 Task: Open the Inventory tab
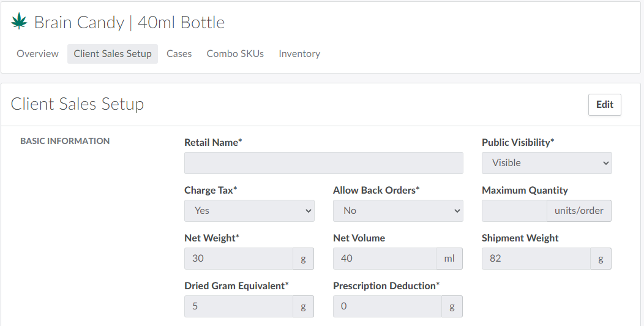[299, 54]
